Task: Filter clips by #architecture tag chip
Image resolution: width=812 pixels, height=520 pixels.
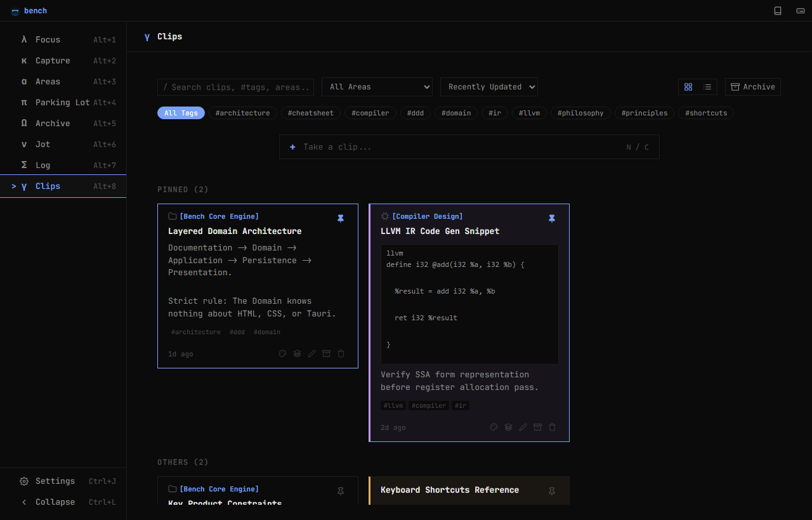Action: [243, 113]
